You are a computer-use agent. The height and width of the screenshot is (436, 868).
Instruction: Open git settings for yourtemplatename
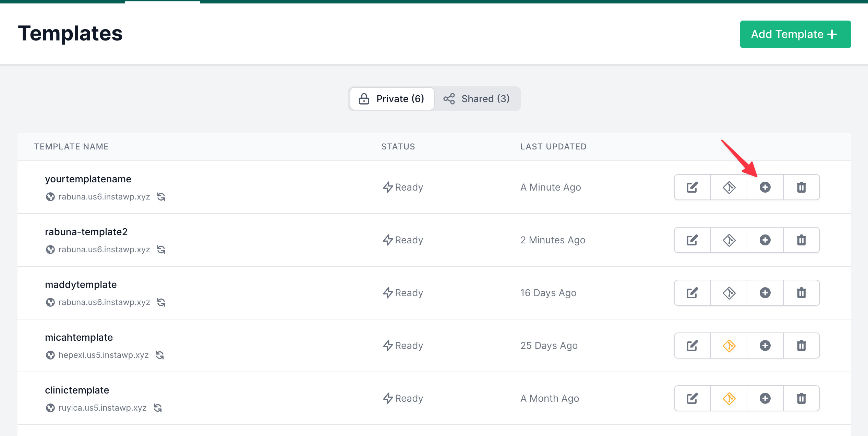(x=729, y=187)
